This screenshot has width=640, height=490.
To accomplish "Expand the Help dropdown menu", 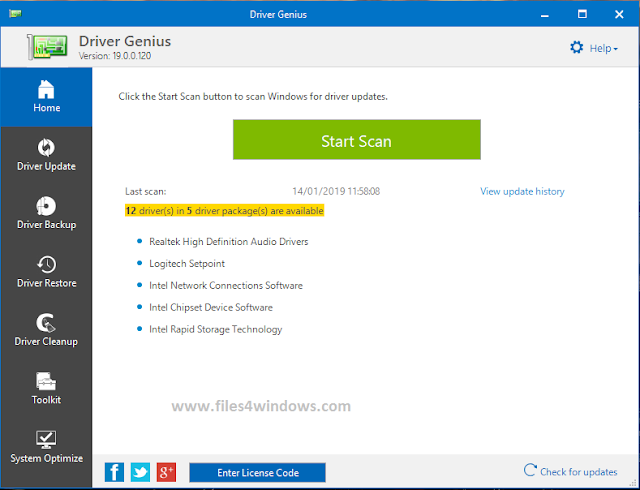I will click(x=603, y=49).
